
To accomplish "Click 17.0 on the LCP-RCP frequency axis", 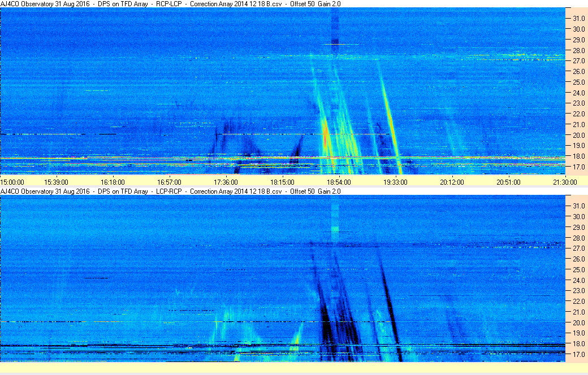I will coord(578,354).
